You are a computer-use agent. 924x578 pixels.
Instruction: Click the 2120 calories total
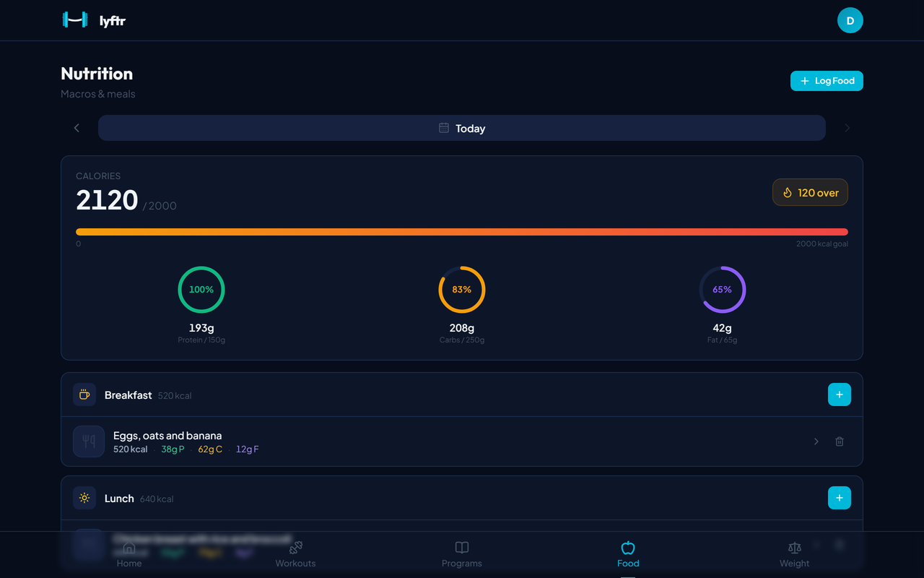[x=107, y=200]
